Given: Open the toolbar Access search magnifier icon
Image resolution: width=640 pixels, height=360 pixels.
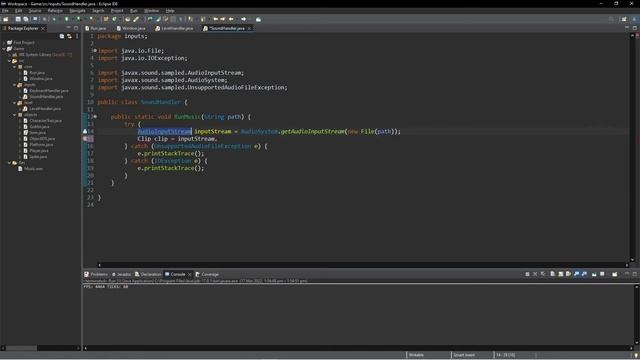Looking at the screenshot, I should (611, 19).
